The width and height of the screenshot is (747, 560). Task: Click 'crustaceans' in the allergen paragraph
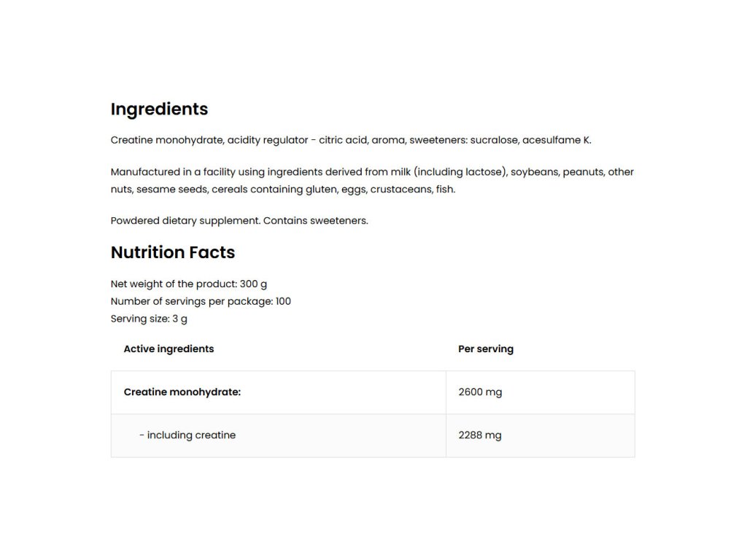click(x=401, y=190)
